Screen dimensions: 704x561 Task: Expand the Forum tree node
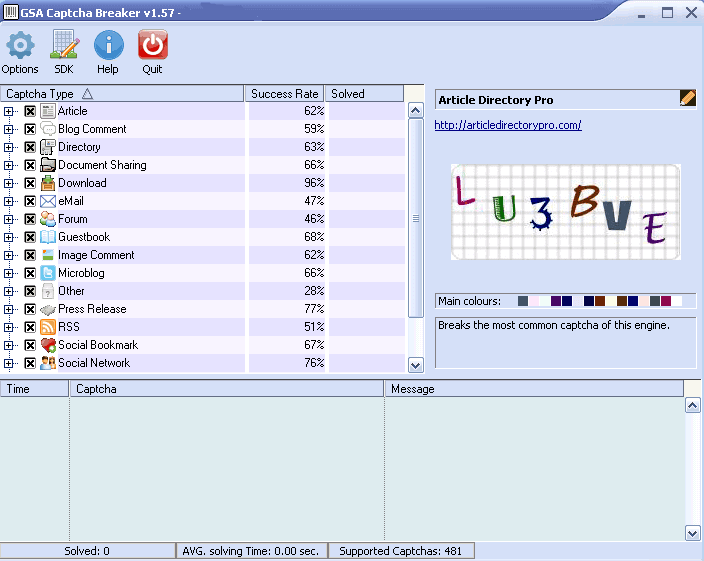[x=9, y=219]
